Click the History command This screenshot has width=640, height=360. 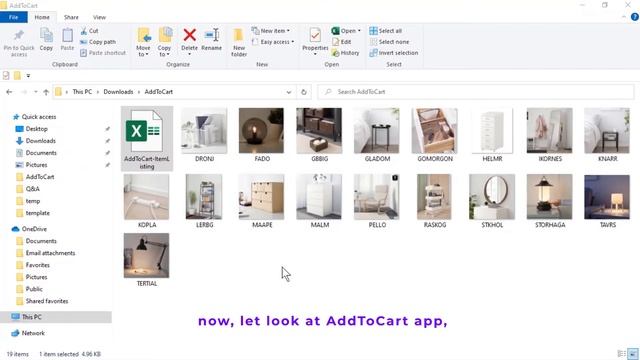tap(345, 53)
